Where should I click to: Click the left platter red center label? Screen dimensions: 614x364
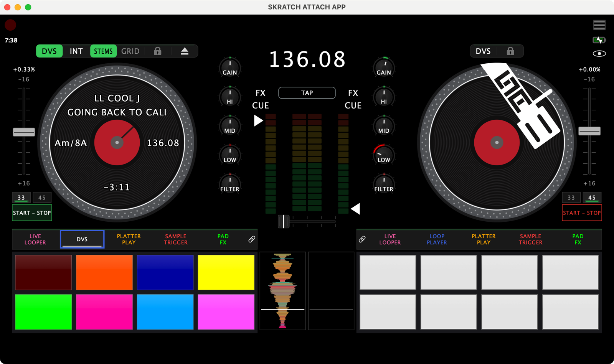click(x=117, y=143)
